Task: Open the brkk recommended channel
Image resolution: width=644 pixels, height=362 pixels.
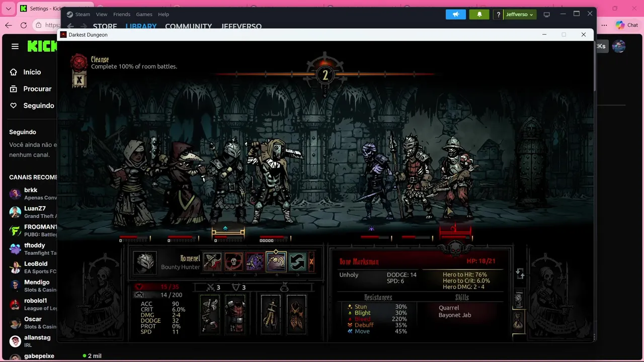Action: point(33,194)
